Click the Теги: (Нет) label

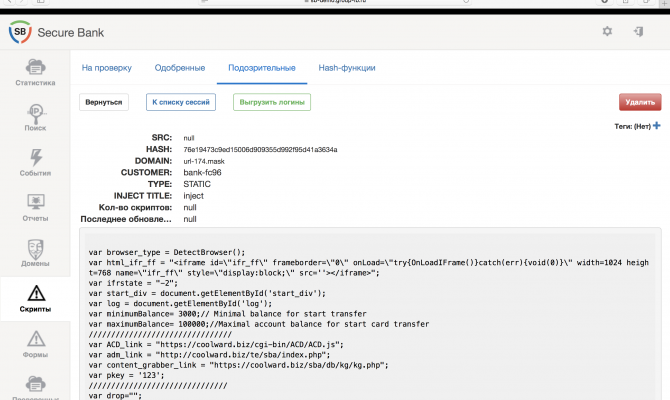click(x=632, y=126)
